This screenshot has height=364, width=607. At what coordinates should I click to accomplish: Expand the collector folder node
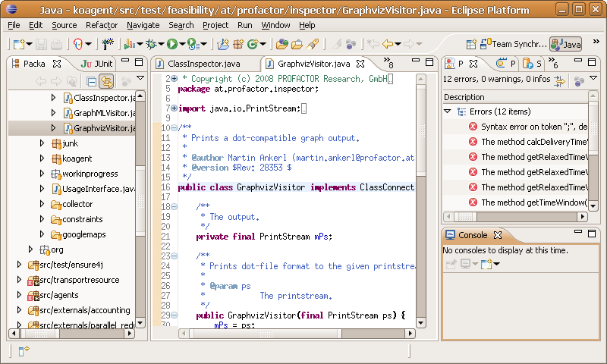[42, 203]
